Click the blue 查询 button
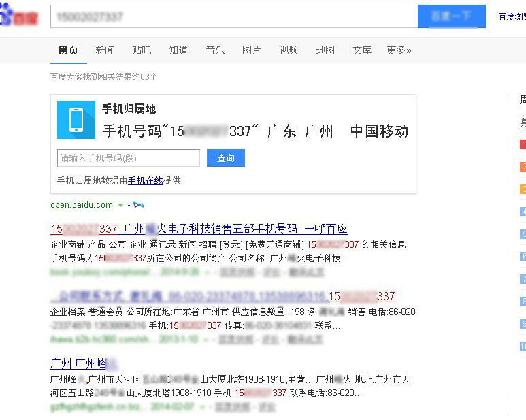Image resolution: width=526 pixels, height=420 pixels. click(226, 158)
